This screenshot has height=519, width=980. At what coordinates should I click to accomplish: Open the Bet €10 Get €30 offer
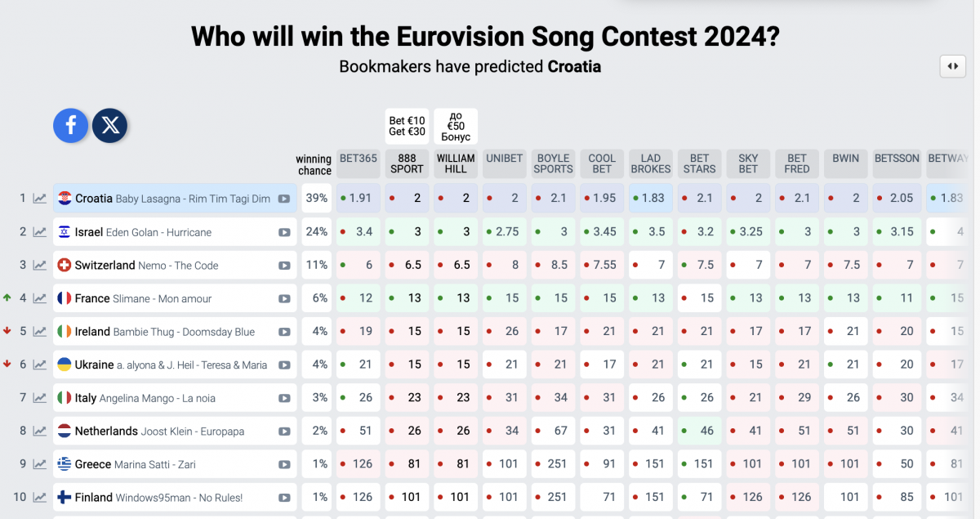[407, 125]
